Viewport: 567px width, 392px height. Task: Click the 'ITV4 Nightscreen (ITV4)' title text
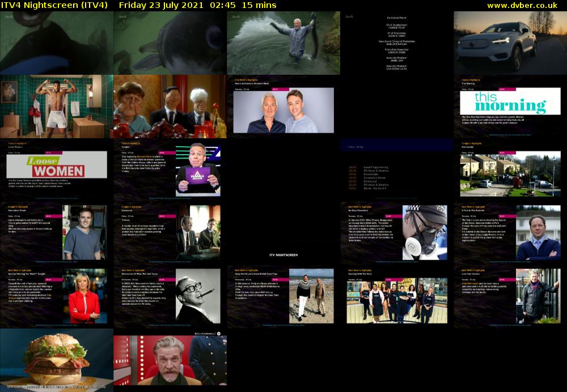(54, 6)
